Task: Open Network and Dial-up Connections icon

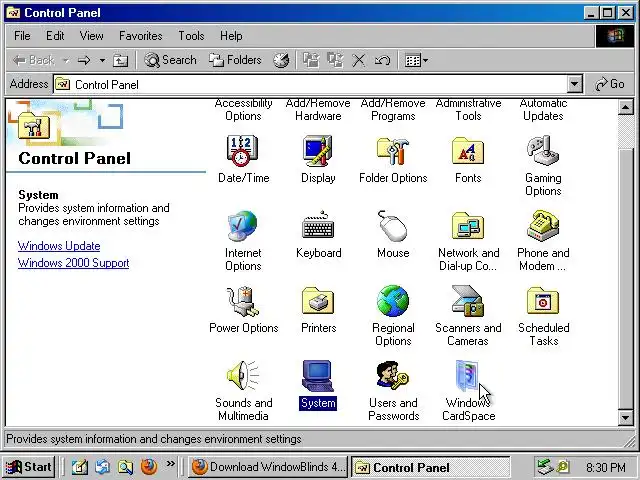Action: tap(468, 226)
